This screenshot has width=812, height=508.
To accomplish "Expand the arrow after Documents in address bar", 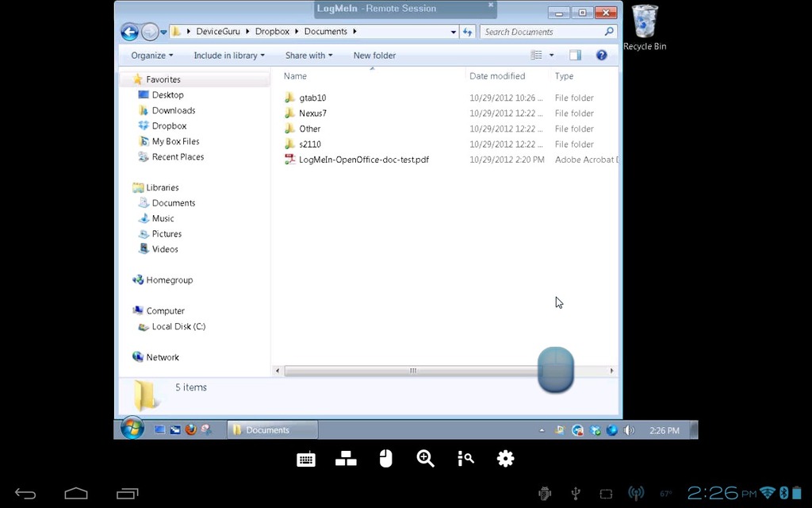I will [x=354, y=31].
